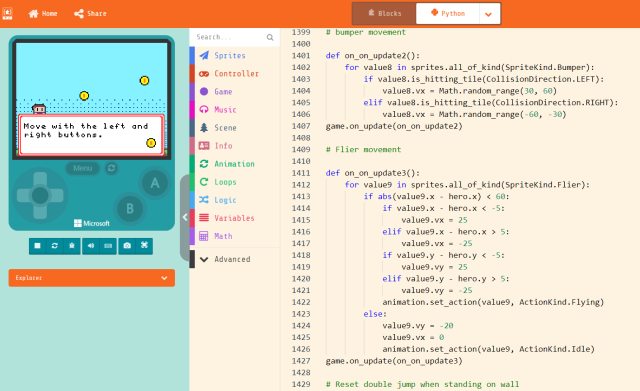
Task: Launch simulator in fullscreen
Action: pos(144,246)
